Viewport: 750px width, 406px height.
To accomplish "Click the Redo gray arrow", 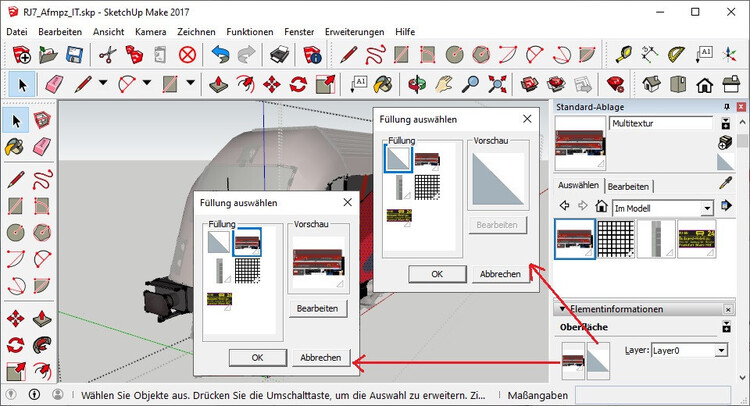I will point(246,55).
